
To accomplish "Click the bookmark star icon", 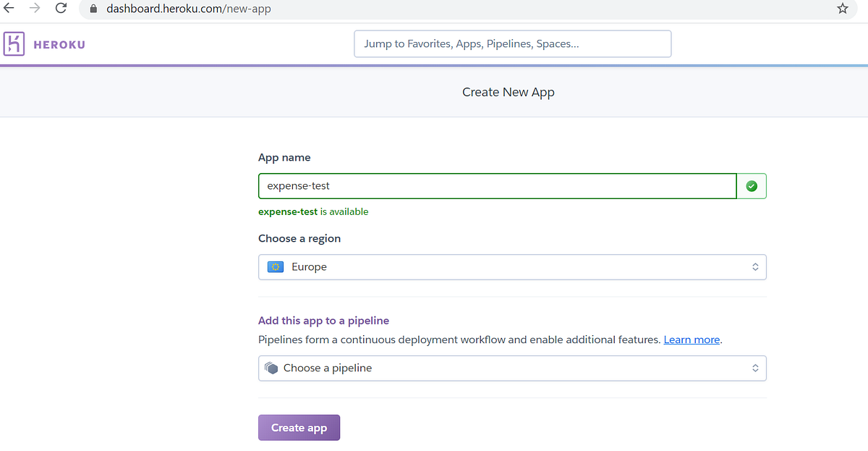I will tap(842, 9).
